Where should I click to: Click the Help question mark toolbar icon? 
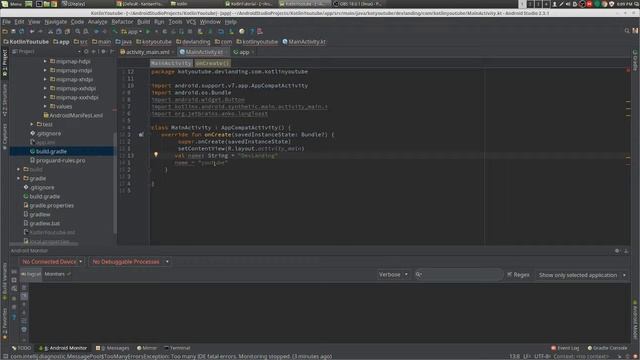(252, 31)
